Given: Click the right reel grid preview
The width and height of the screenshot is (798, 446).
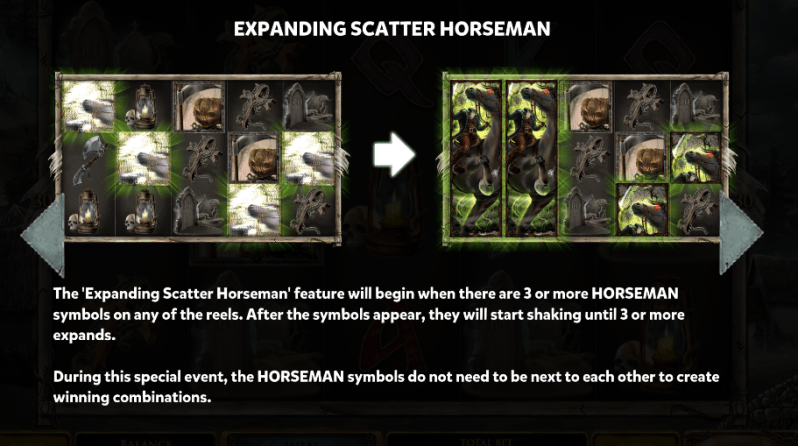Looking at the screenshot, I should pyautogui.click(x=585, y=158).
